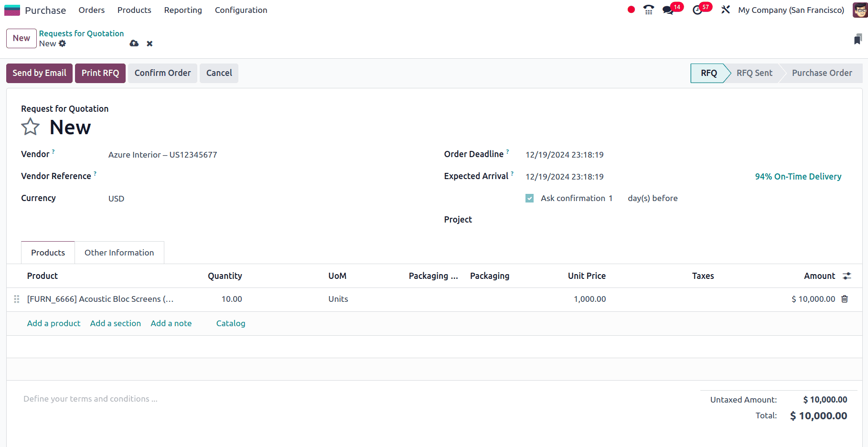868x447 pixels.
Task: Open the Order Deadline date picker
Action: point(565,155)
